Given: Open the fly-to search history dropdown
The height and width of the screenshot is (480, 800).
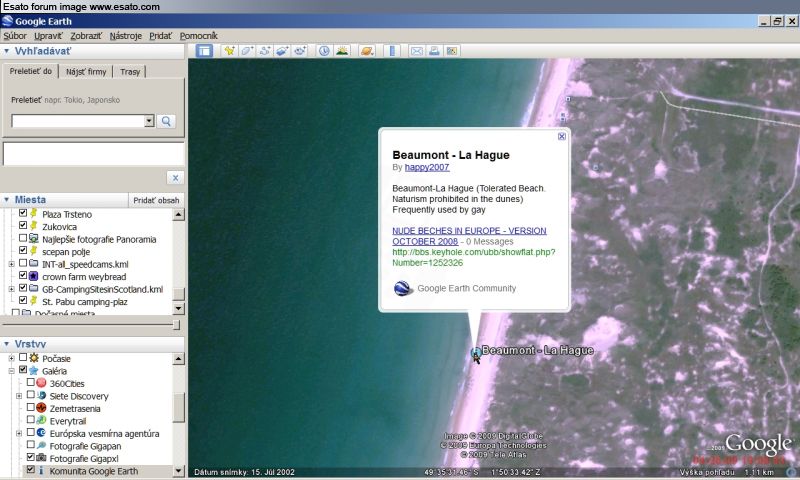Looking at the screenshot, I should 149,121.
